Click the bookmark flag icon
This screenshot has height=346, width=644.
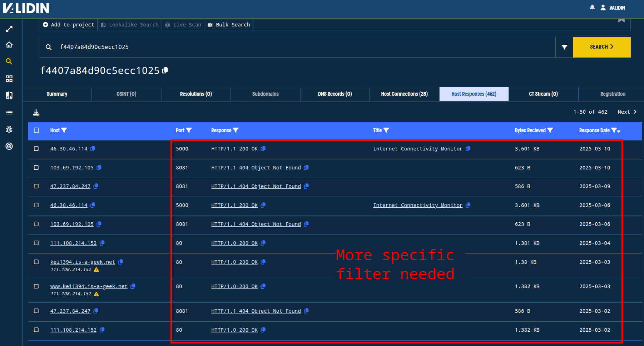621,20
